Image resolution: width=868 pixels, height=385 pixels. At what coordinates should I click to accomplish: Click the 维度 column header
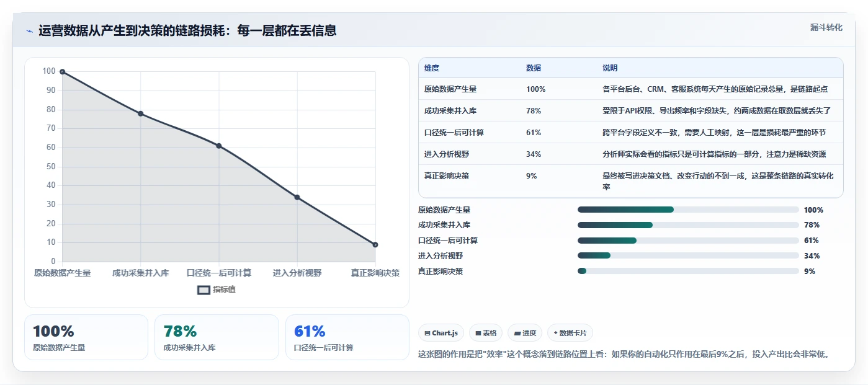pos(432,68)
